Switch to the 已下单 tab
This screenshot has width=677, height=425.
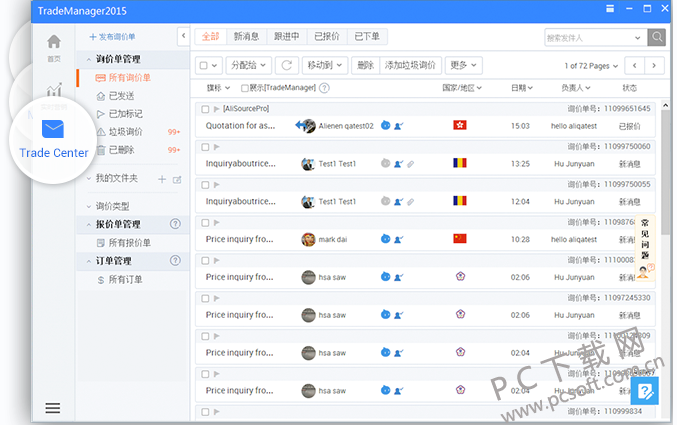367,36
